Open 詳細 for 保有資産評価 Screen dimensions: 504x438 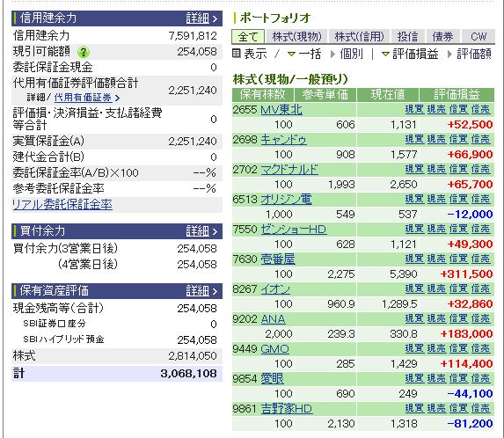[201, 291]
